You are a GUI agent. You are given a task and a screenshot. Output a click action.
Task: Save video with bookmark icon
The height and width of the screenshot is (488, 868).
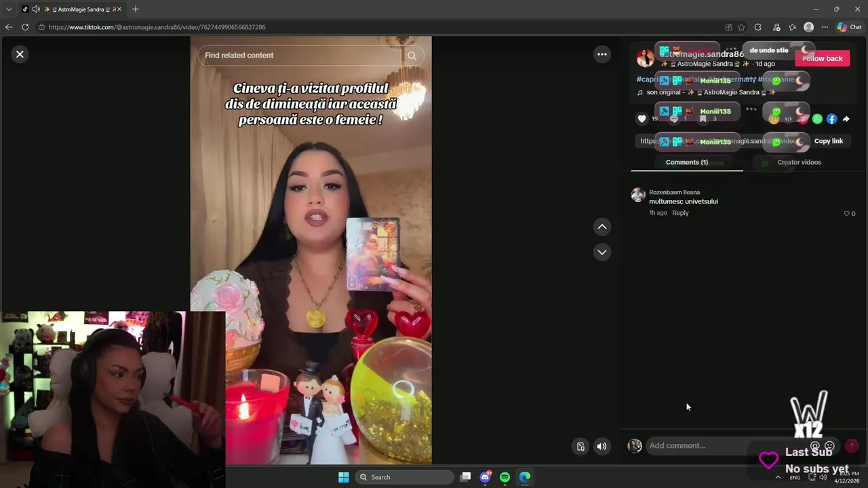coord(703,119)
